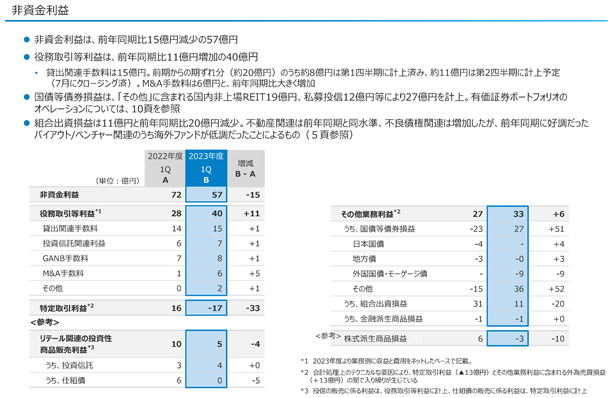The height and width of the screenshot is (398, 612).
Task: Click the 貸出関連手数料 row label
Action: pyautogui.click(x=70, y=229)
